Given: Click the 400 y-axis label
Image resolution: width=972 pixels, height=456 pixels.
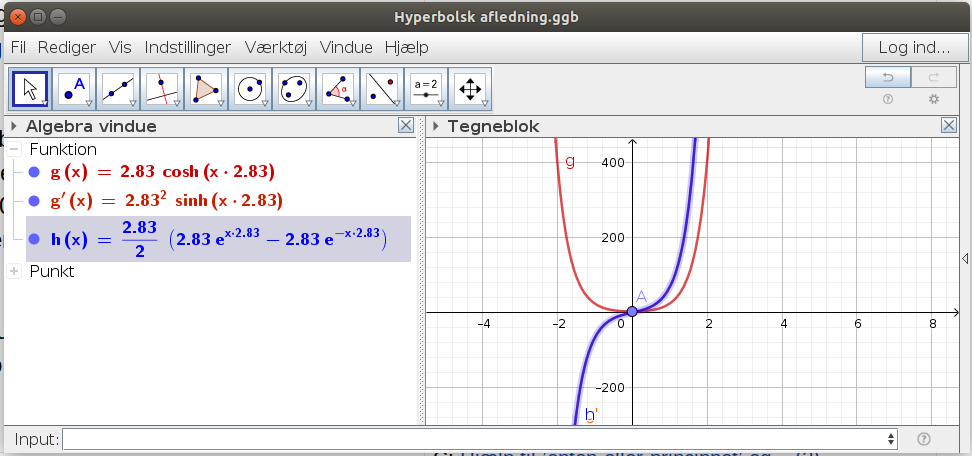Looking at the screenshot, I should (612, 162).
